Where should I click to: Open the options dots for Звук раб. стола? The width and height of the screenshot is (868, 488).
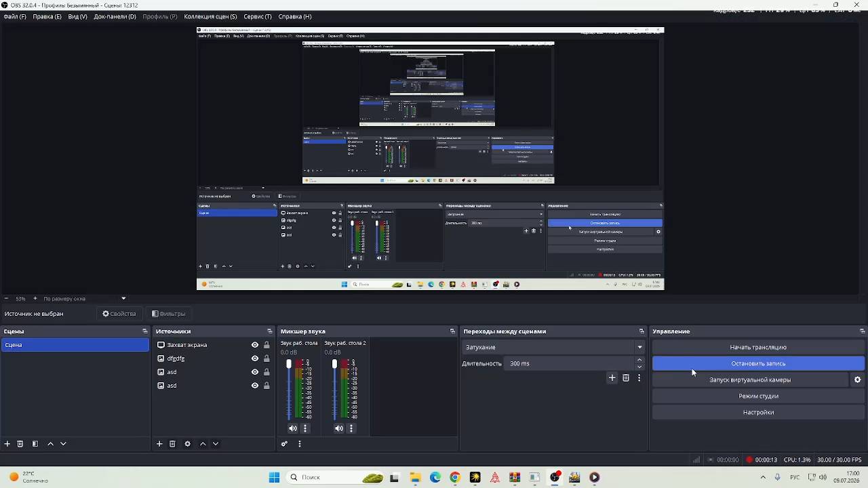[x=305, y=428]
